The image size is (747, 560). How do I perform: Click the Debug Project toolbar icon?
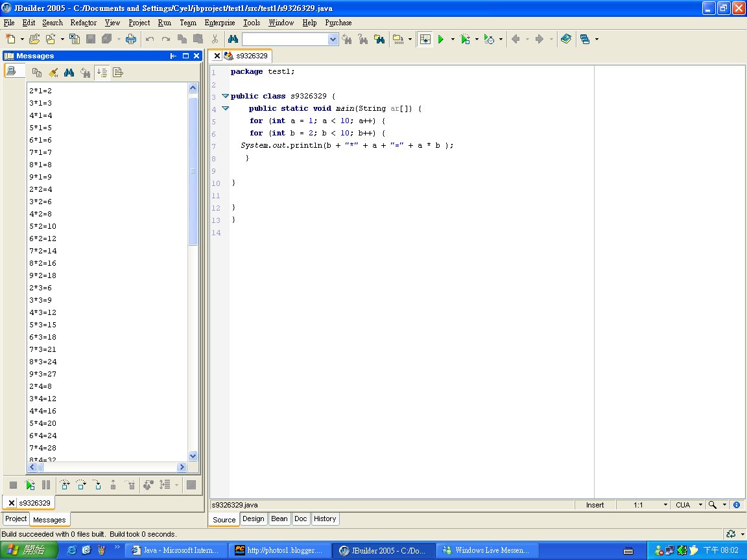pos(466,39)
